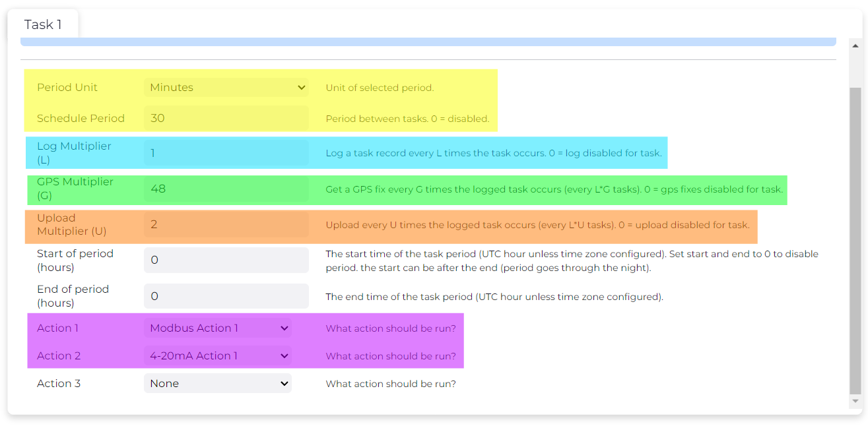Click the Schedule Period label

point(81,118)
